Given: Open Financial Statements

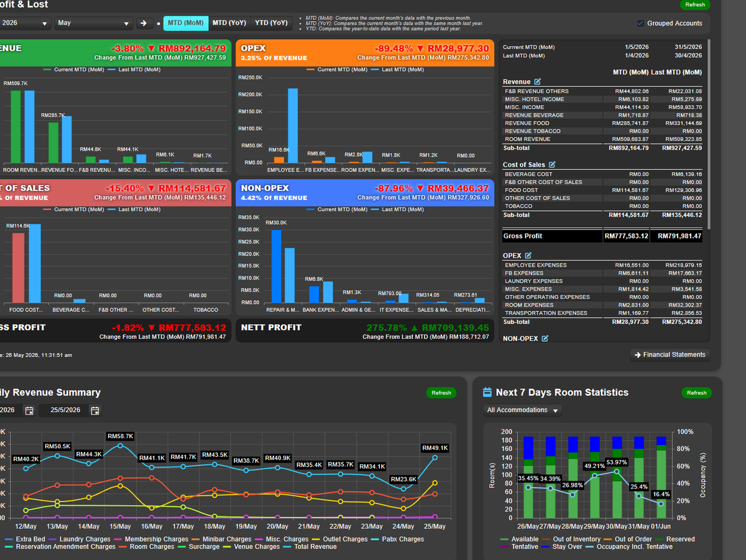Looking at the screenshot, I should click(x=670, y=354).
